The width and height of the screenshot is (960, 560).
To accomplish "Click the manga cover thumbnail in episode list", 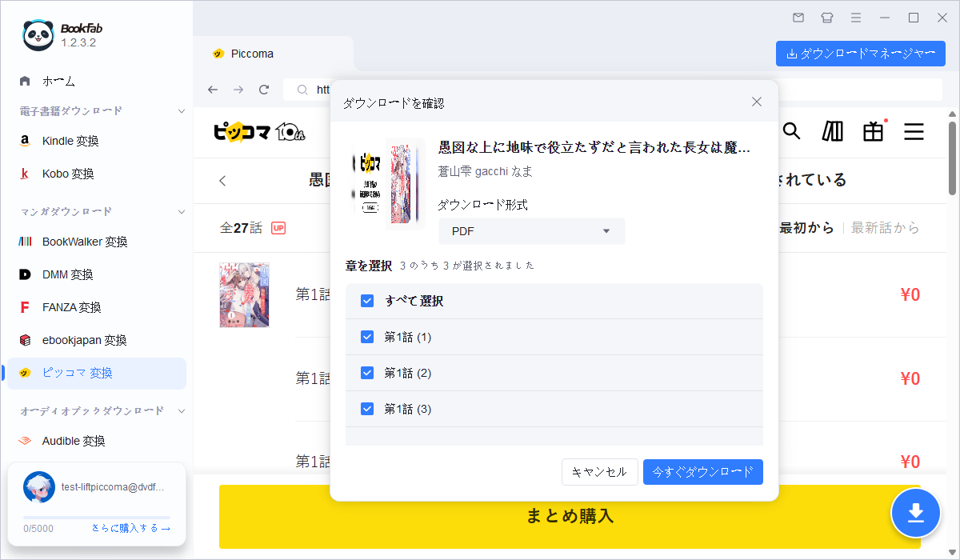I will click(244, 294).
